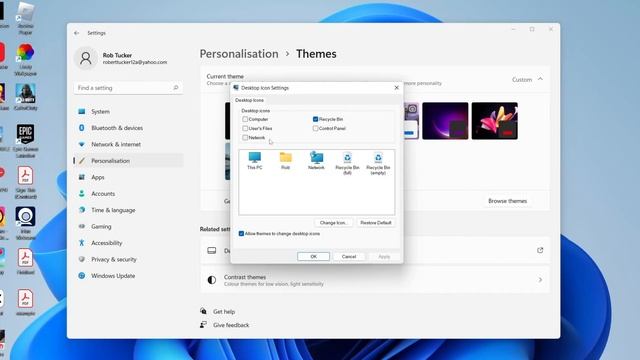This screenshot has width=640, height=360.
Task: Click the Windows Update icon
Action: pyautogui.click(x=82, y=276)
